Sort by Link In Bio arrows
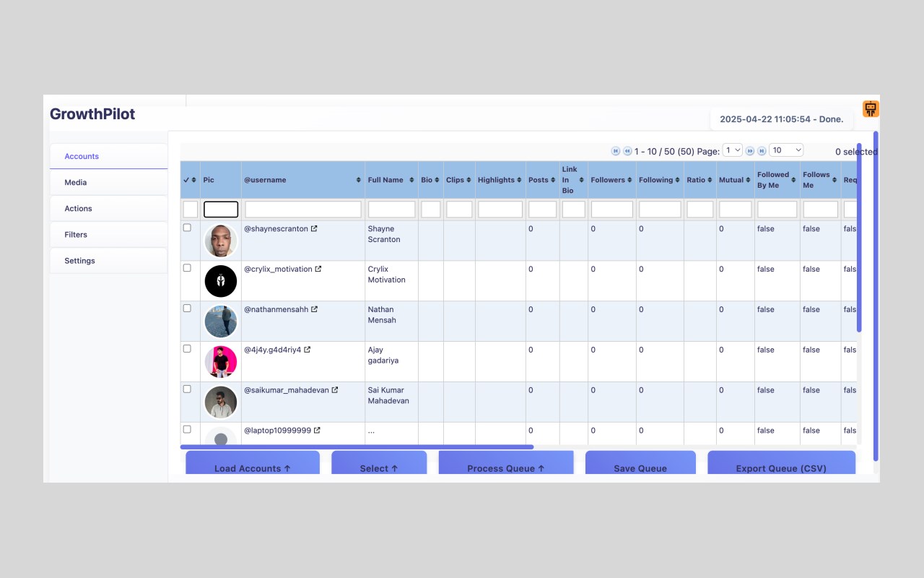This screenshot has height=578, width=924. (x=581, y=180)
